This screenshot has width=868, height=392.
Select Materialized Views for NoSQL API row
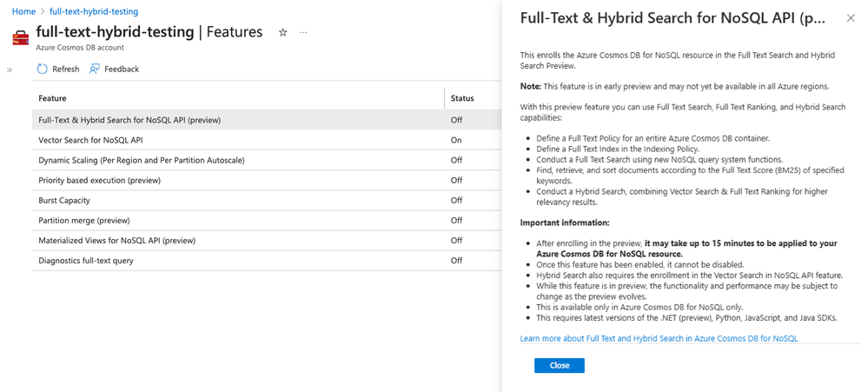[x=116, y=240]
